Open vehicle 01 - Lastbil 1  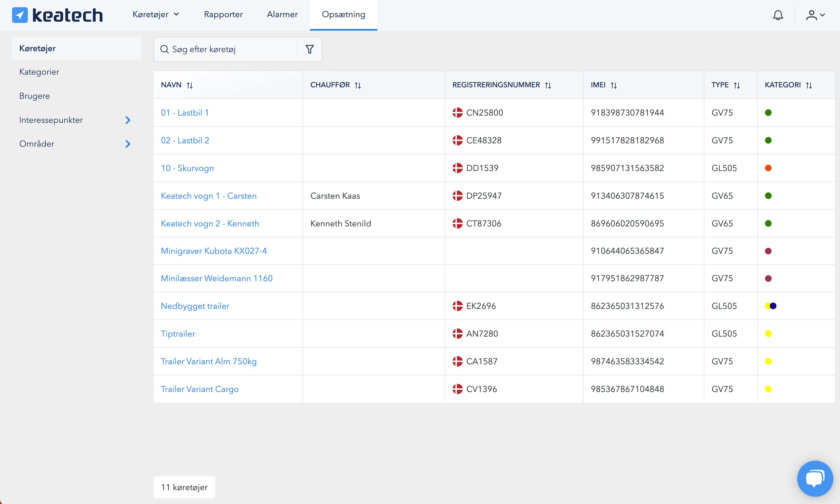(185, 113)
